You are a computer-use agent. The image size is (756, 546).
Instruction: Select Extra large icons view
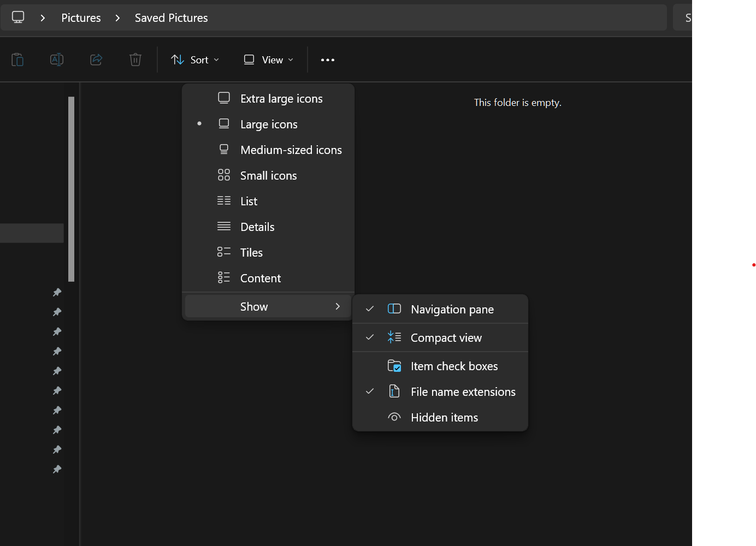pyautogui.click(x=281, y=99)
